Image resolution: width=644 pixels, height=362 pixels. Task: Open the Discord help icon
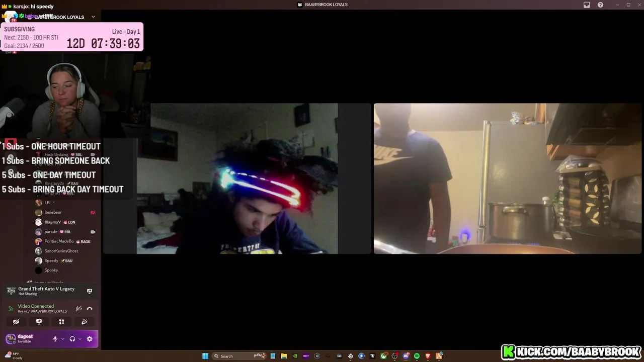pos(600,5)
